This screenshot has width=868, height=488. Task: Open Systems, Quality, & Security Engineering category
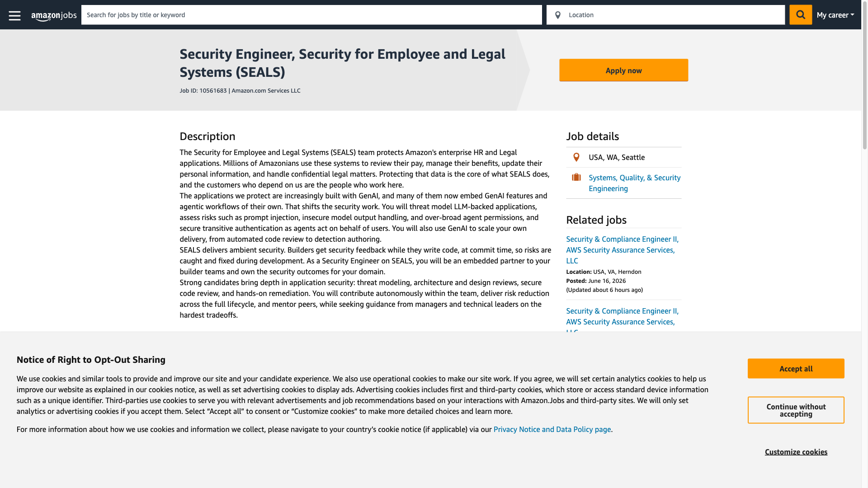634,183
